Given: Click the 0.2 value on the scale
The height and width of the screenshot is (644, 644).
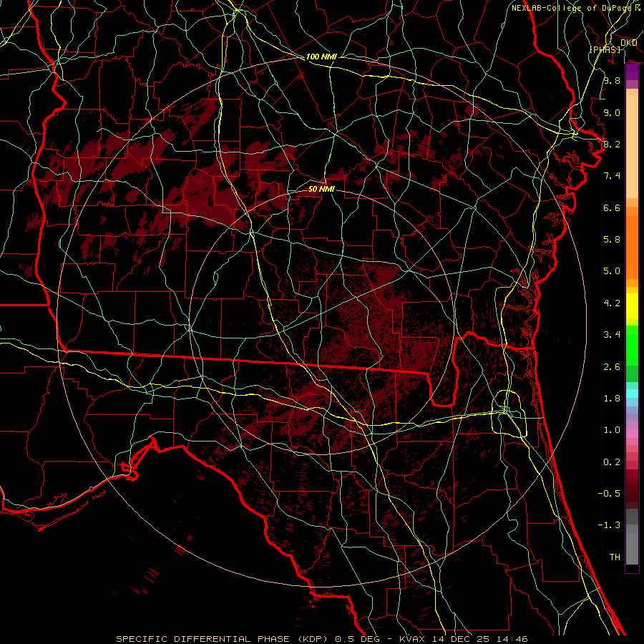Looking at the screenshot, I should tap(611, 462).
